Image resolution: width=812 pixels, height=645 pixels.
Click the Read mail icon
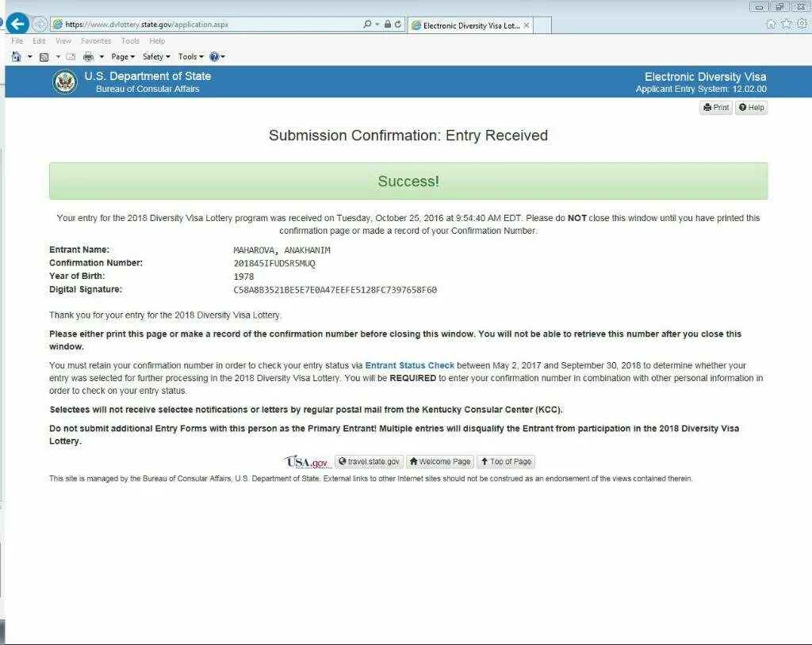71,56
